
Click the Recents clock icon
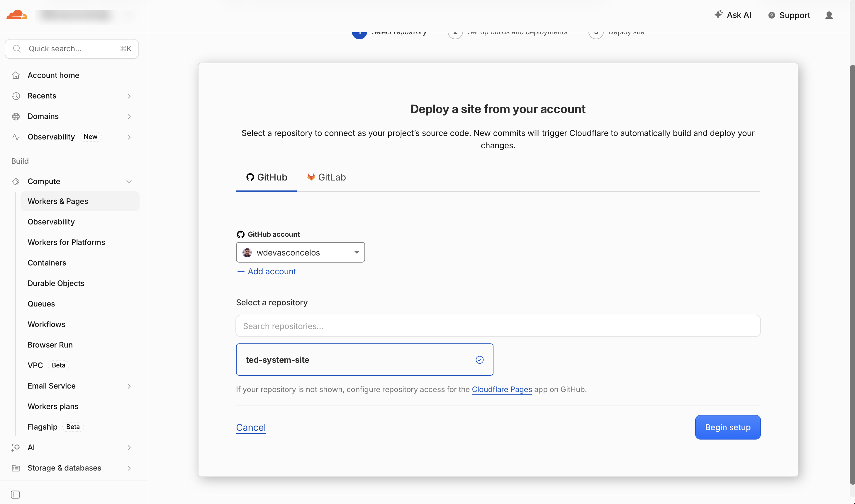pos(16,96)
